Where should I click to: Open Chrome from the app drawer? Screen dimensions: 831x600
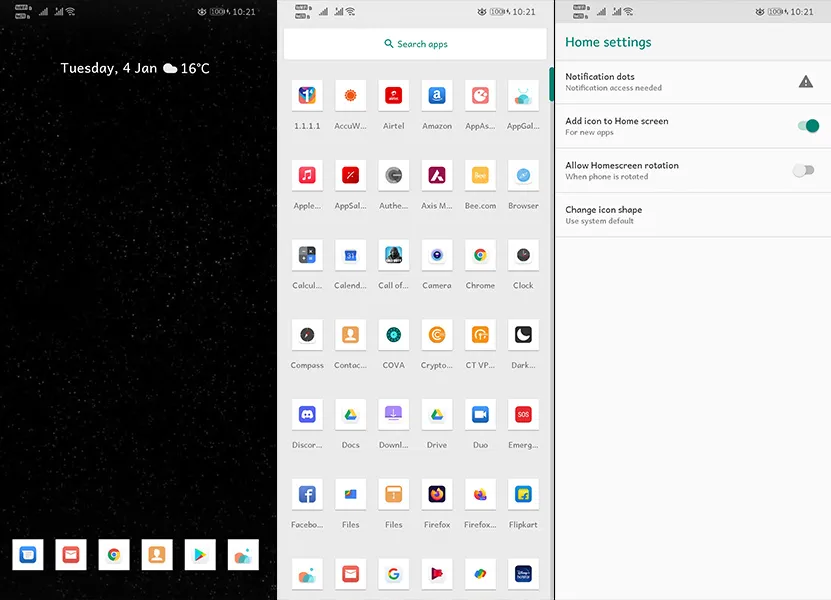[480, 255]
